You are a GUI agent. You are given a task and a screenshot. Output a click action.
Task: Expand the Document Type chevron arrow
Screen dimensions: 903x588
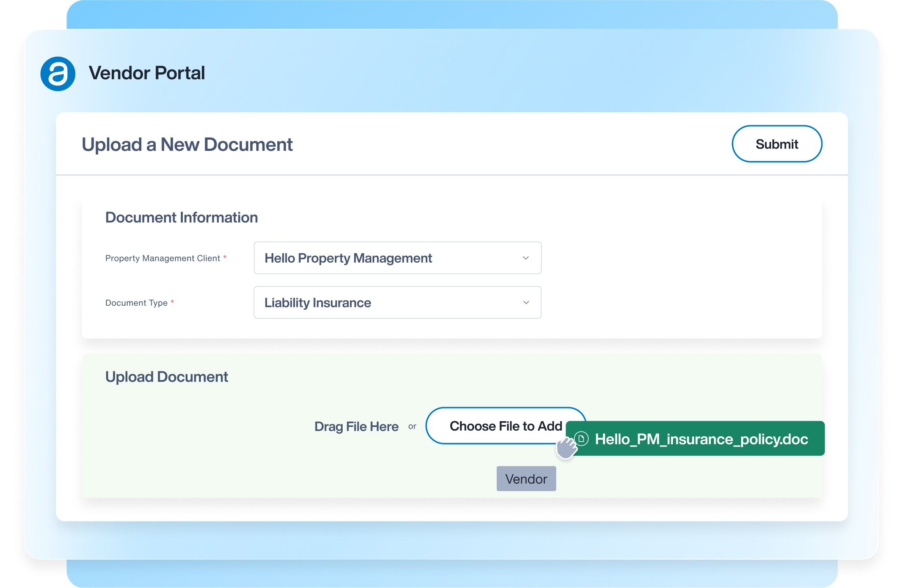click(x=525, y=302)
